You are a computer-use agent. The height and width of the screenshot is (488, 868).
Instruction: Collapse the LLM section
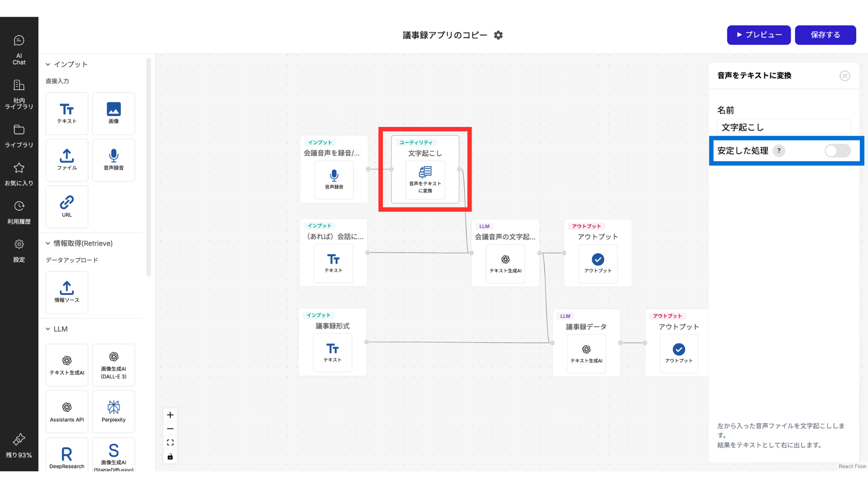coord(48,329)
